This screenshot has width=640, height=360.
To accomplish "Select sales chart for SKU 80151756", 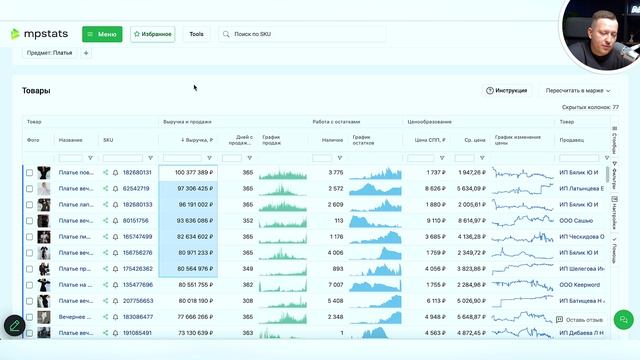I will click(283, 222).
